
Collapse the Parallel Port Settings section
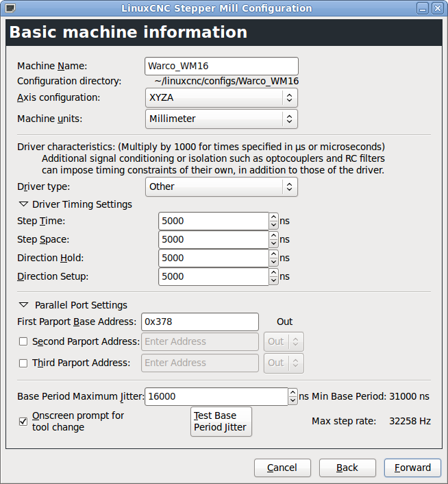24,305
